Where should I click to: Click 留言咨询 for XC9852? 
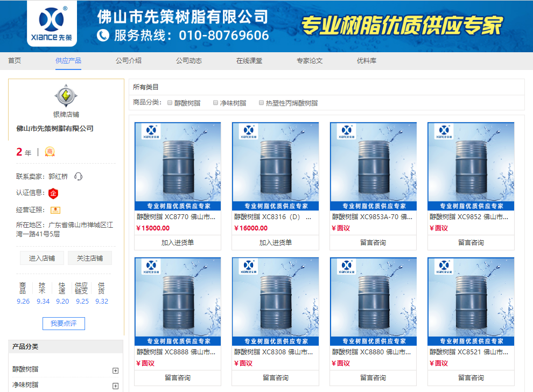tap(471, 242)
